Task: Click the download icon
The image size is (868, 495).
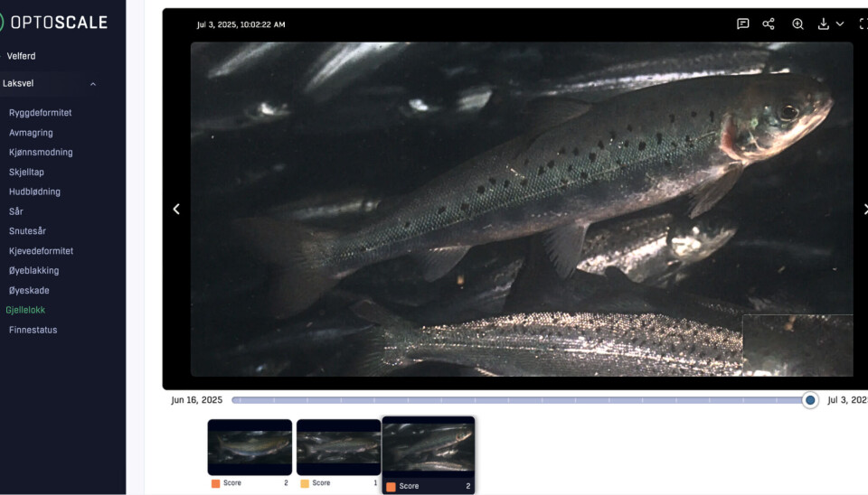Action: coord(824,24)
